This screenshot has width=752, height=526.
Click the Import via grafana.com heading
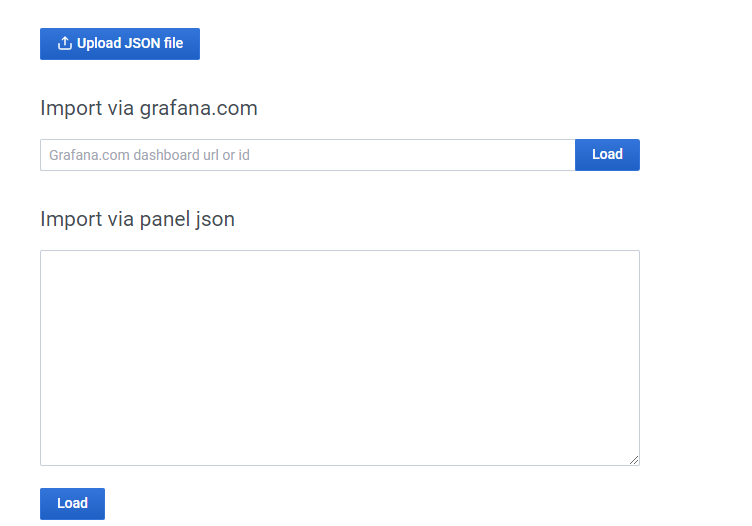point(149,108)
